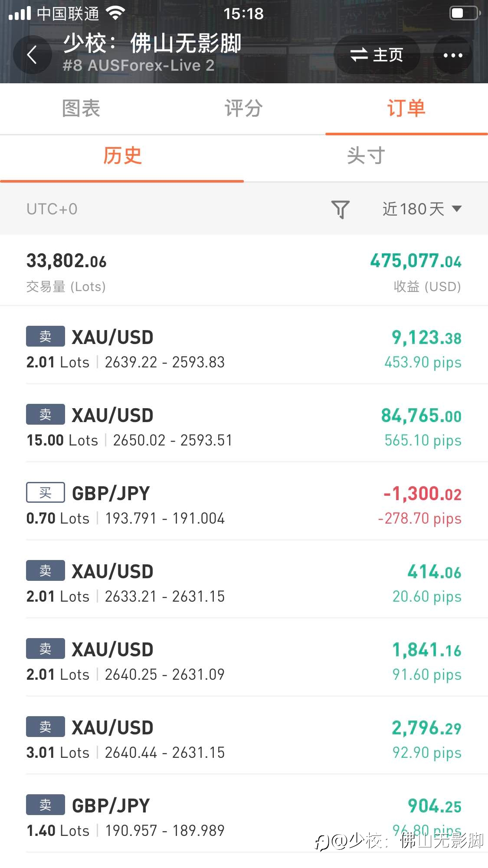Click the 475,077.04 profit total
Viewport: 488px width, 868px height.
coord(416,261)
